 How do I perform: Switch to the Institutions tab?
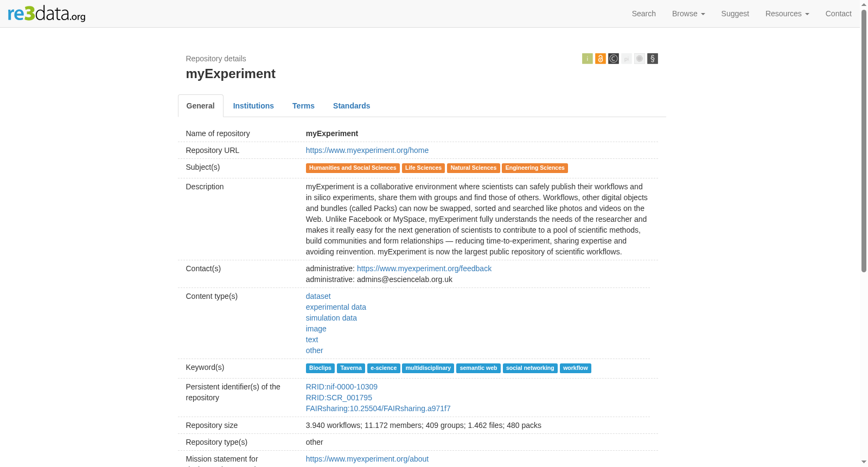click(x=253, y=106)
